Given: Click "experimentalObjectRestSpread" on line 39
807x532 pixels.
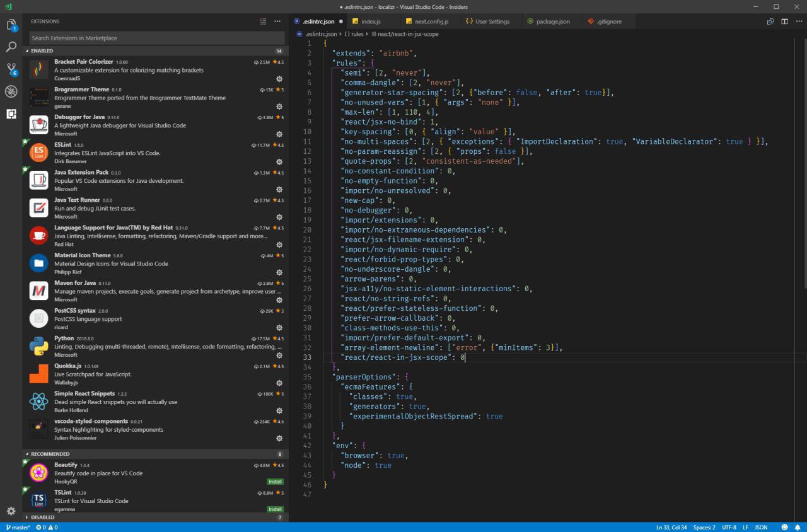Looking at the screenshot, I should pyautogui.click(x=415, y=416).
